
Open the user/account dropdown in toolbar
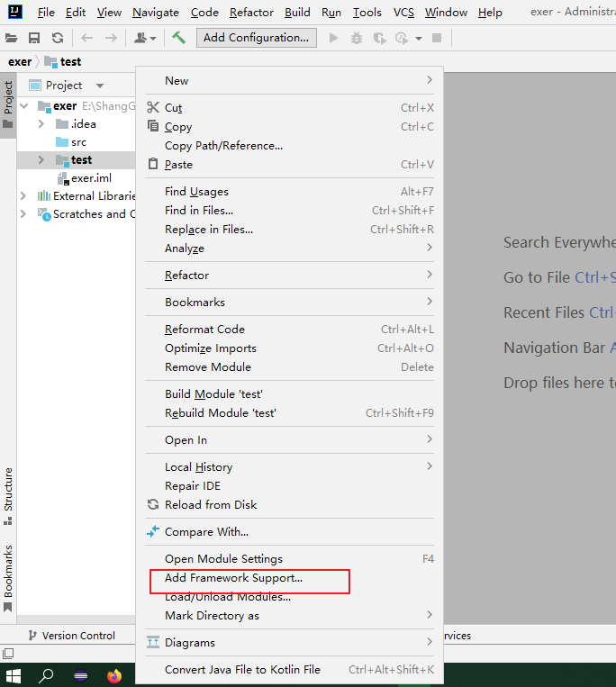(145, 38)
